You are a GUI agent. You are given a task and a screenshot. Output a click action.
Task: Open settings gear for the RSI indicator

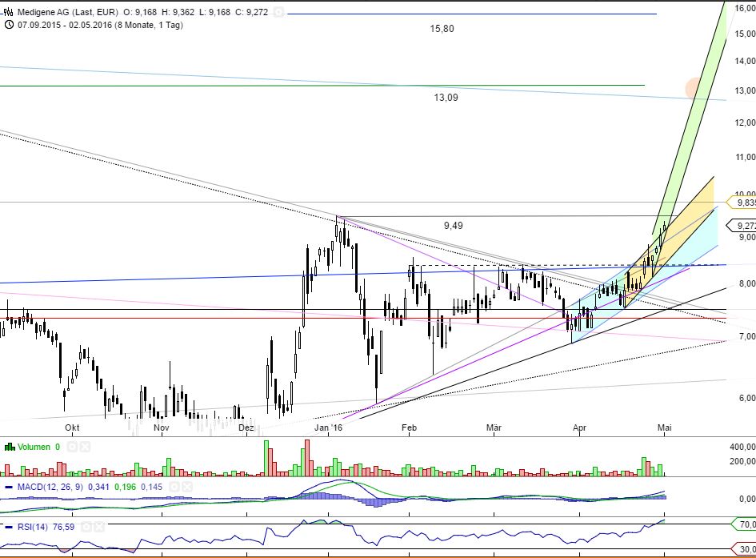pos(86,527)
